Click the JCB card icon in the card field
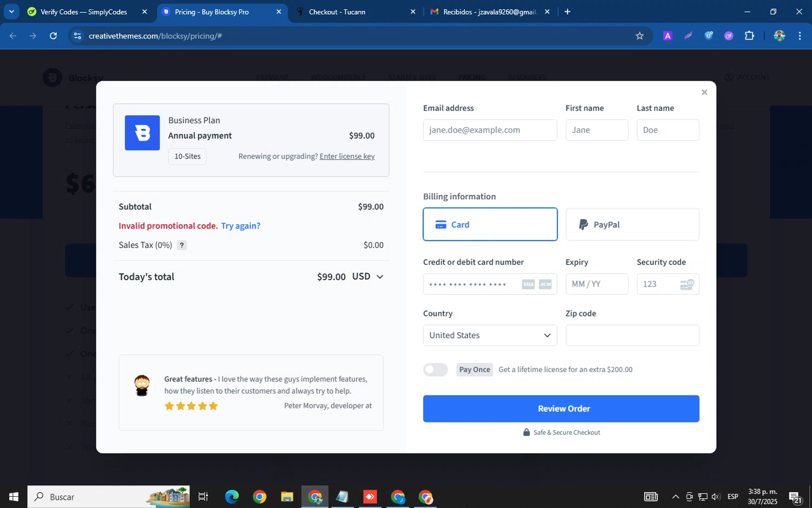 (x=545, y=284)
